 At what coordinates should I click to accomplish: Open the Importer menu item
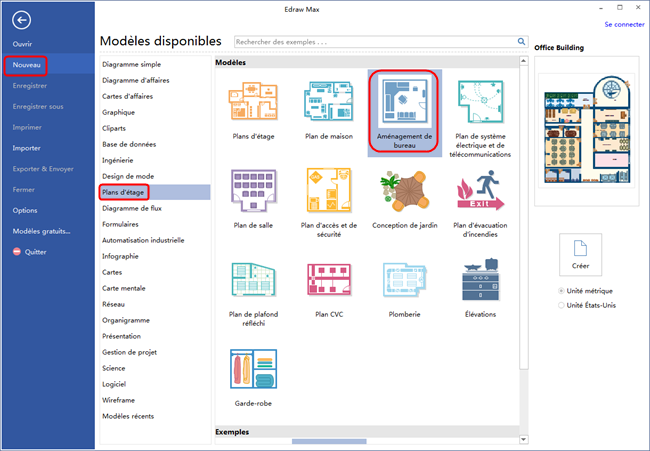26,148
